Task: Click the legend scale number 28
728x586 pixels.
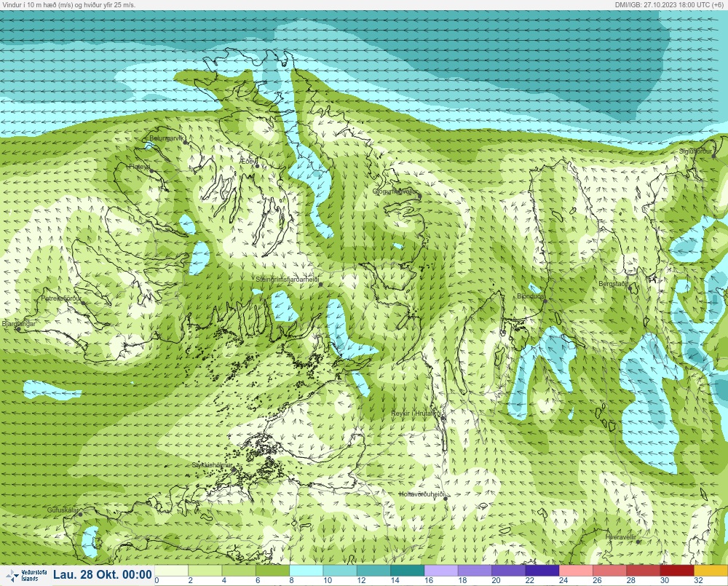Action: click(x=631, y=580)
